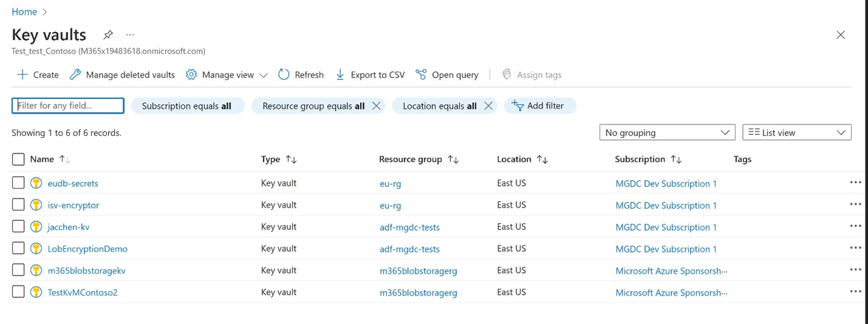868x324 pixels.
Task: Clear the Location equals all filter
Action: (x=488, y=106)
